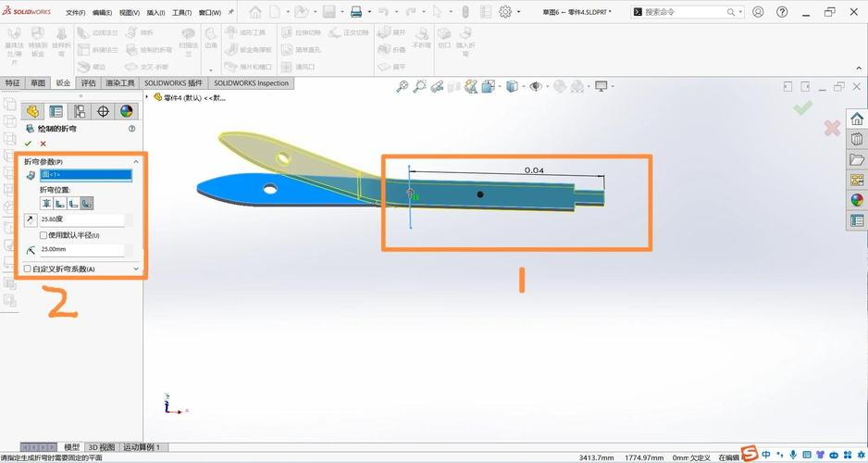868x463 pixels.
Task: Open the SOLIDWORKS help question icon
Action: [x=782, y=12]
